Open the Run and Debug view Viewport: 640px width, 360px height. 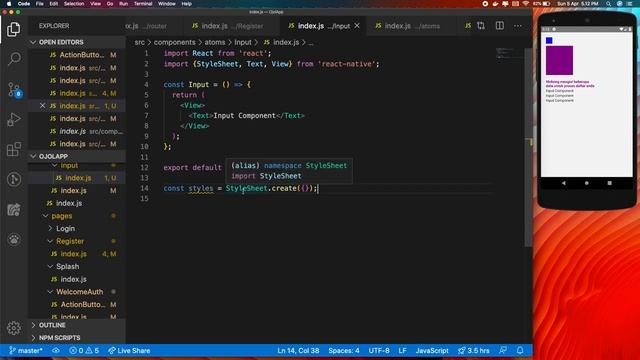(14, 120)
